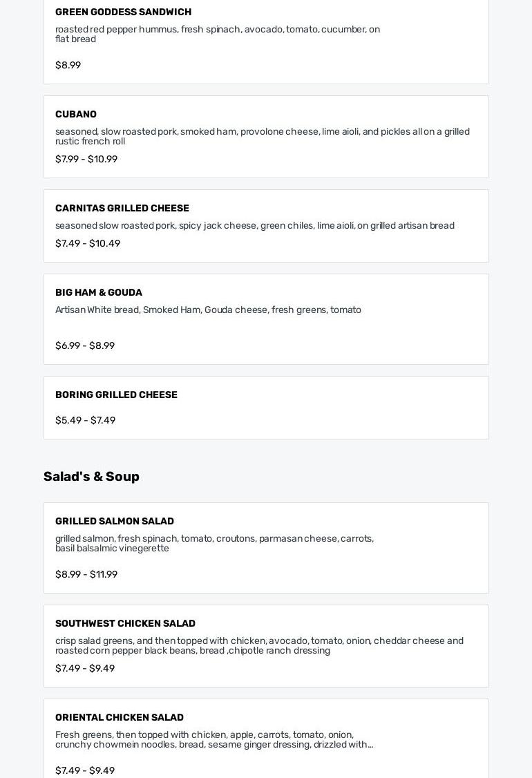Click Carnitas price $7.49 - $10.49
532x778 pixels.
pos(88,243)
